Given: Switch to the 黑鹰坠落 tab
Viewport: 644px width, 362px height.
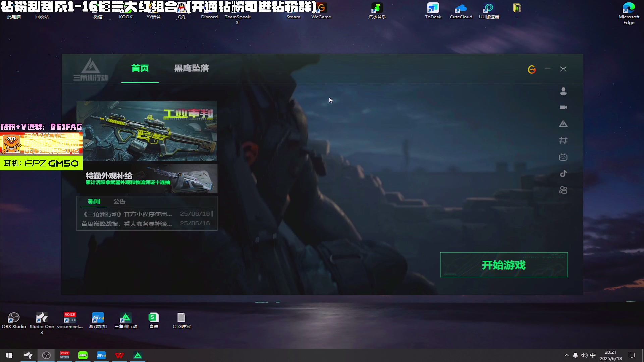Looking at the screenshot, I should click(x=192, y=68).
